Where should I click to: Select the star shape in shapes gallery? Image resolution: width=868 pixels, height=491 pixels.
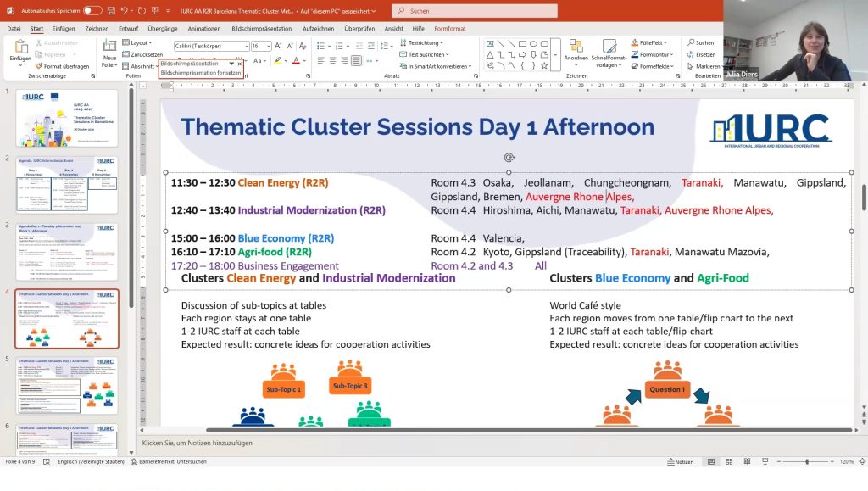544,65
